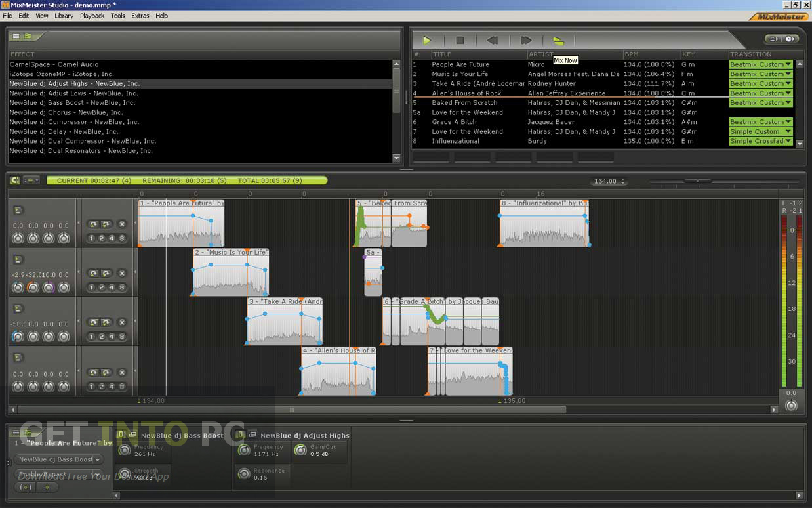Click track 3 green play-flag icon
Screen dimensions: 812x508
click(18, 308)
